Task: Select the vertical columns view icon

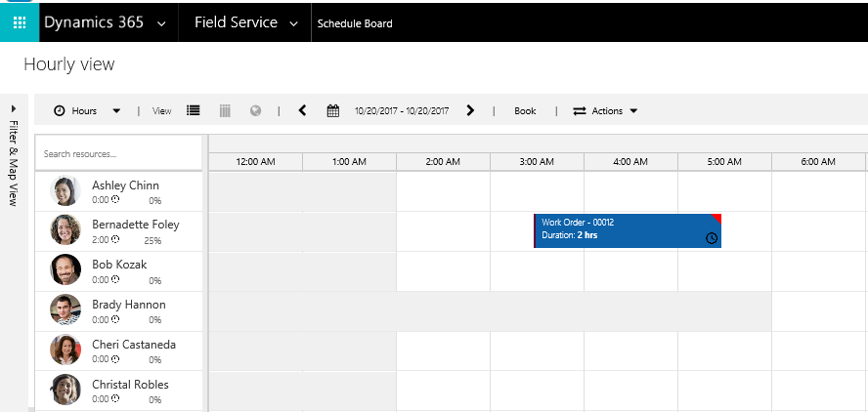Action: tap(225, 110)
